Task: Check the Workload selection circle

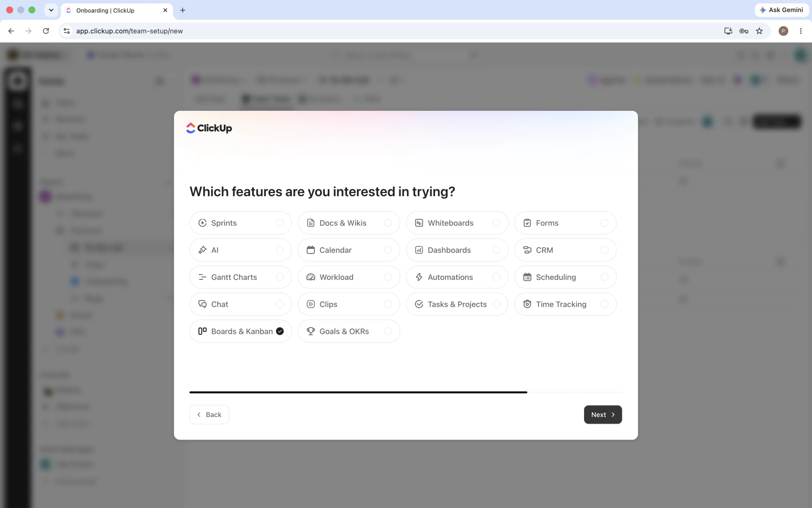Action: [388, 277]
